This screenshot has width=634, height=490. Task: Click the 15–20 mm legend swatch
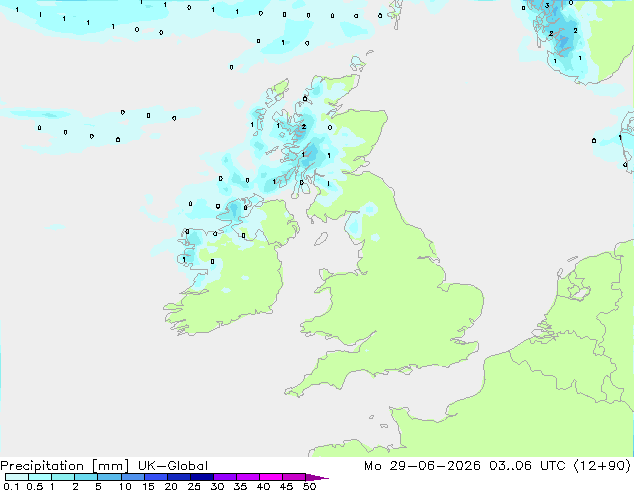click(x=155, y=477)
